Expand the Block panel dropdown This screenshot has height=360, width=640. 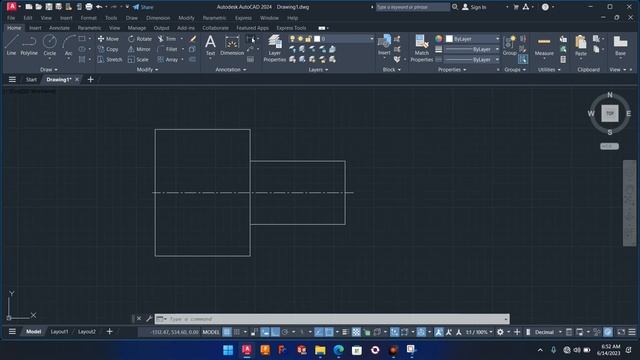pyautogui.click(x=391, y=69)
